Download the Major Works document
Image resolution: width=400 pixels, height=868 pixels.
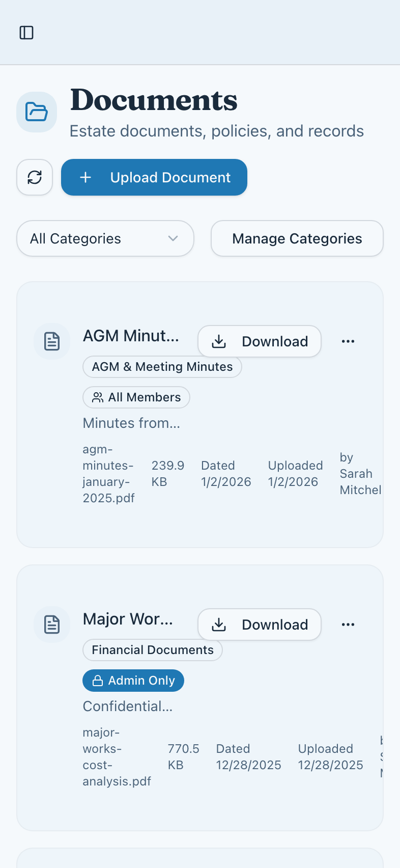pyautogui.click(x=260, y=625)
